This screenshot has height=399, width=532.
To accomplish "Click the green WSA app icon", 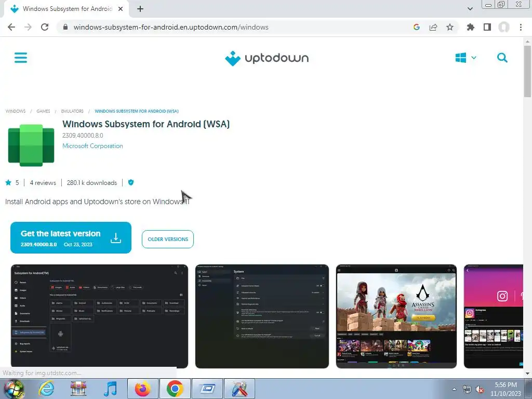I will coord(31,145).
